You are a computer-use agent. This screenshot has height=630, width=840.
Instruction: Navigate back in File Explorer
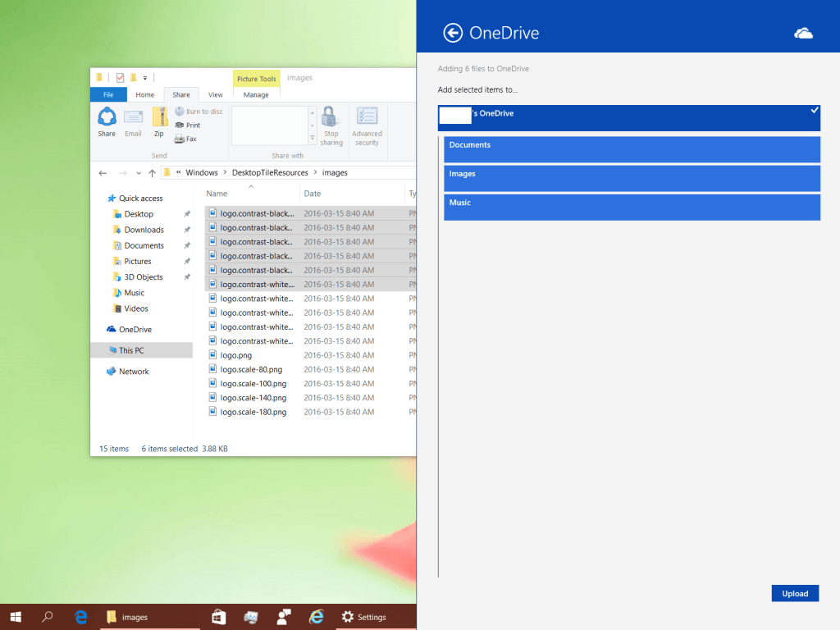pyautogui.click(x=103, y=173)
